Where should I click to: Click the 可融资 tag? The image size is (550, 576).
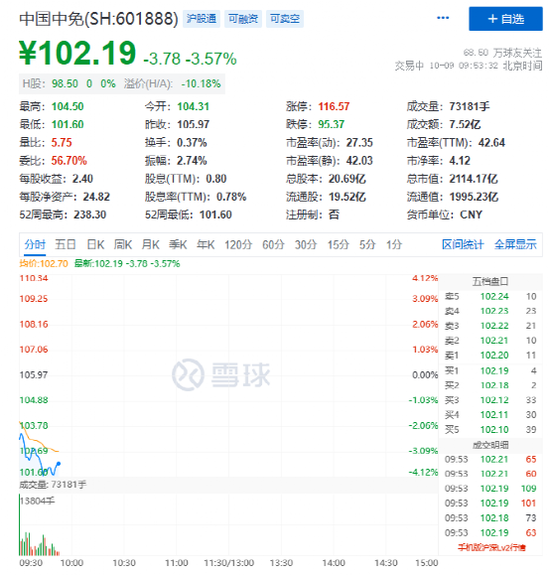[243, 19]
